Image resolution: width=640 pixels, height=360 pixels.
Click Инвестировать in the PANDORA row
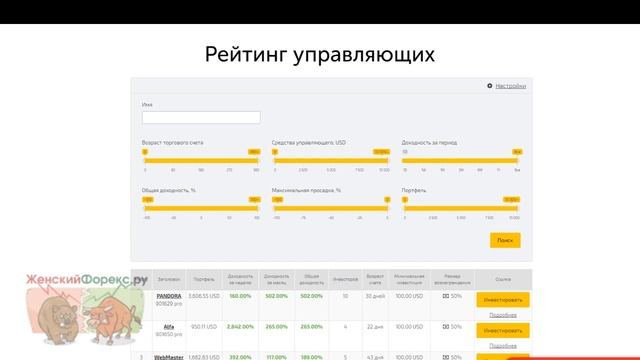click(x=503, y=300)
